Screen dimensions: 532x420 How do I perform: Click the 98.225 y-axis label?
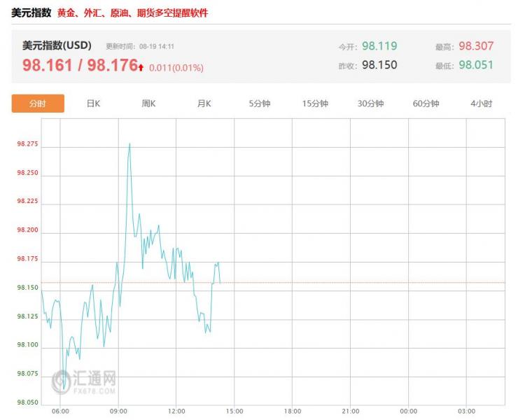[x=28, y=201]
